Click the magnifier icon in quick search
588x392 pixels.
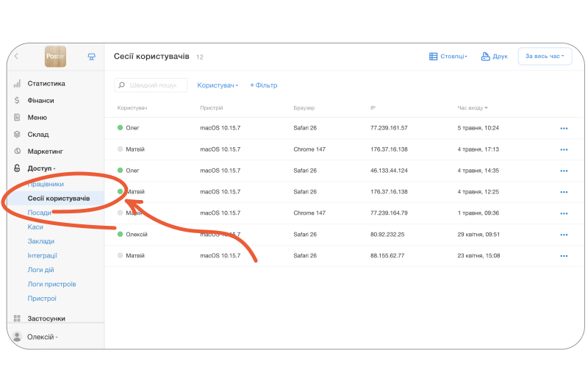(x=121, y=85)
